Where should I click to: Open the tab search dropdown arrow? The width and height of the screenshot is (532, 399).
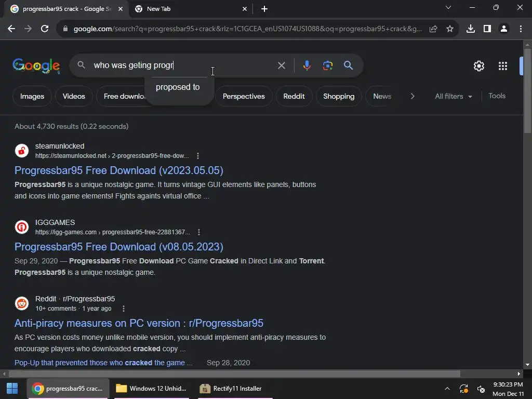[448, 7]
